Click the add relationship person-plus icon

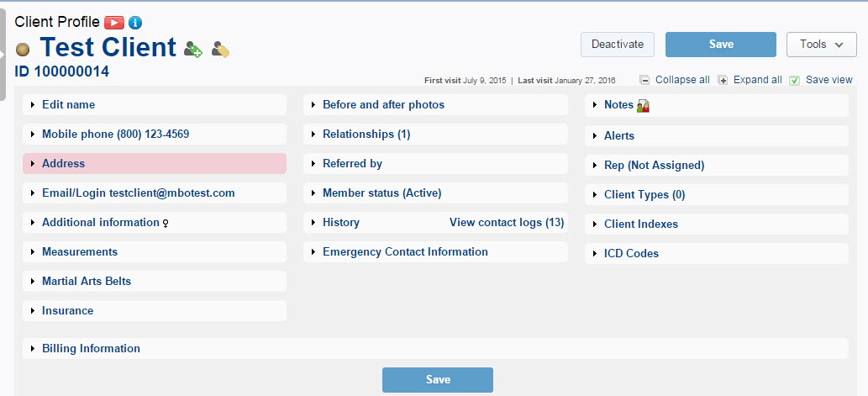(x=193, y=50)
